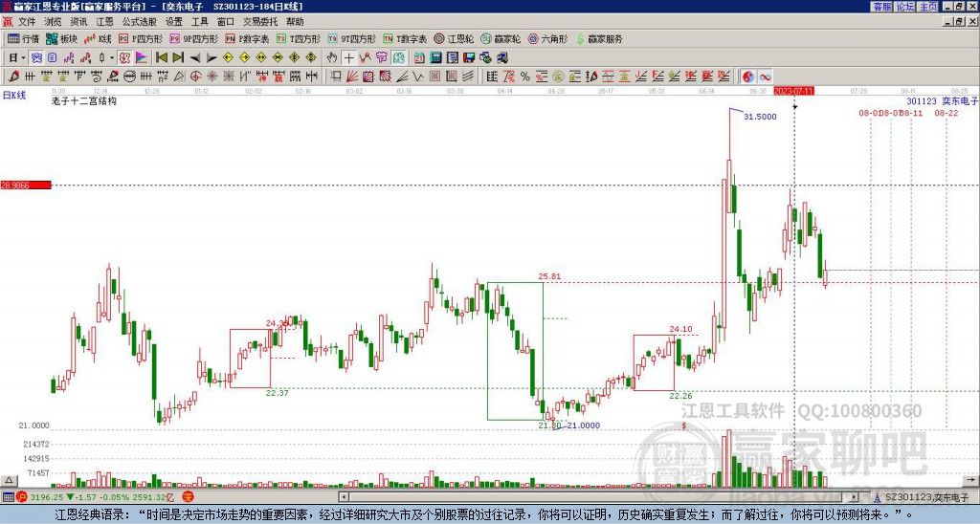
Task: Click the yin-yang Taiji icon
Action: tap(748, 76)
